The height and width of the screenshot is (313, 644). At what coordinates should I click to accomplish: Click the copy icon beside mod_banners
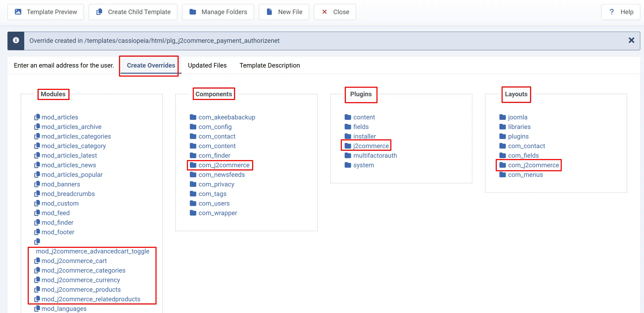tap(37, 184)
